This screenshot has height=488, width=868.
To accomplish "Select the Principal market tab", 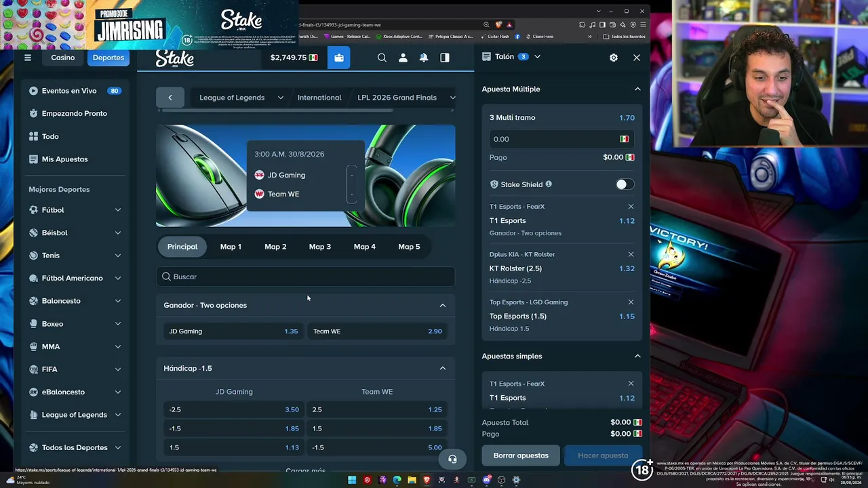I will pyautogui.click(x=182, y=247).
